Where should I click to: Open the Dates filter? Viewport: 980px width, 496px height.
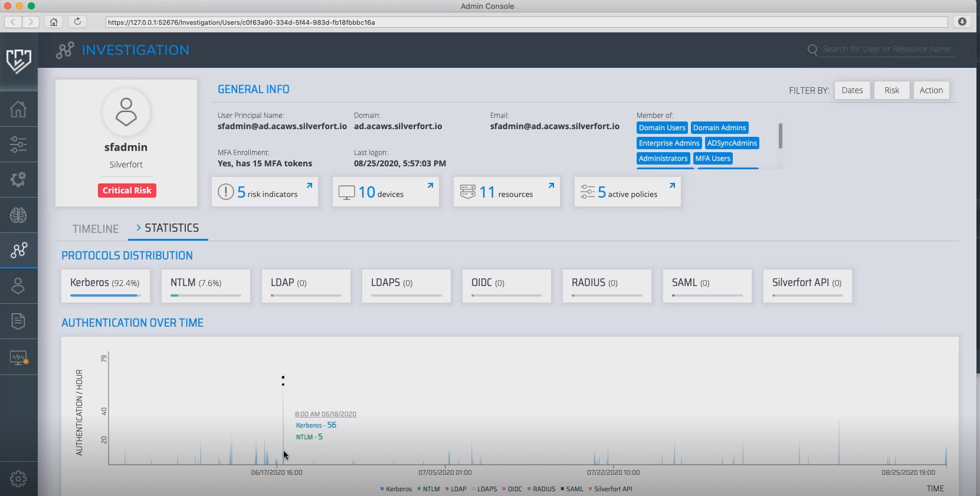coord(852,90)
